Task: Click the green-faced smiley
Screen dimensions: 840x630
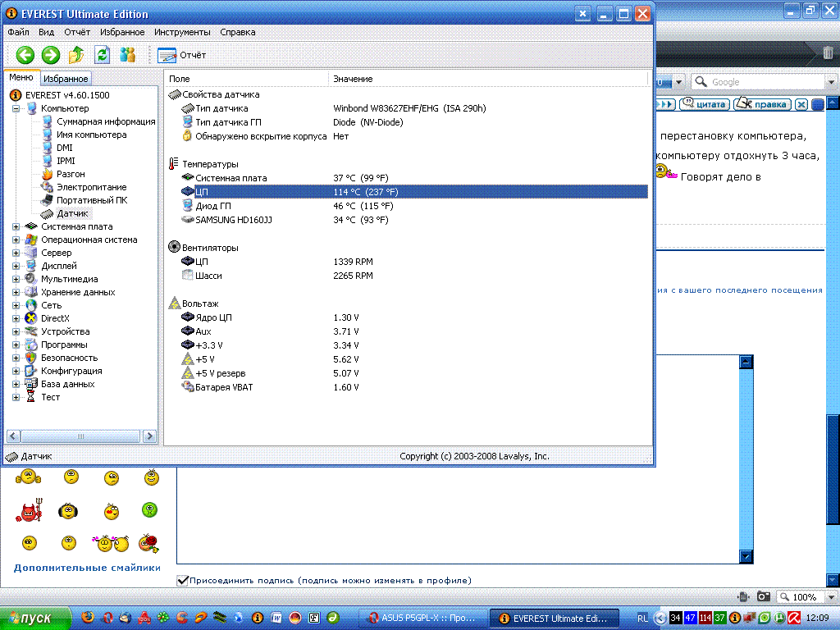Action: 149,510
